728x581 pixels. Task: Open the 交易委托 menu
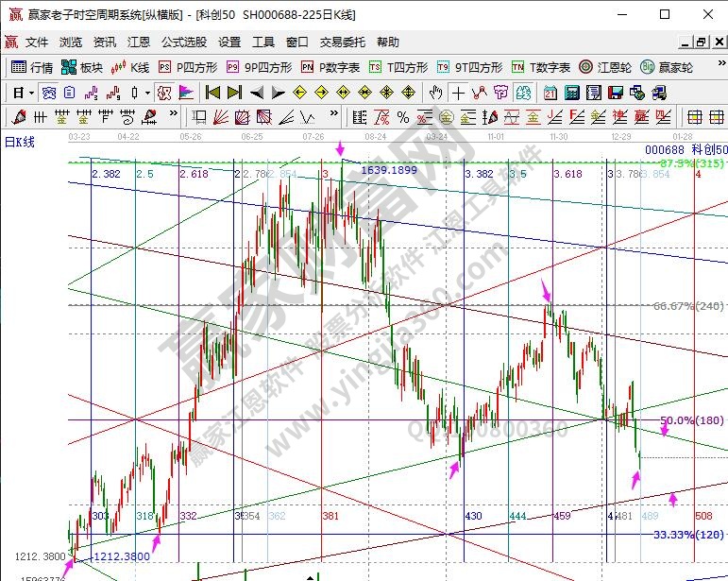tap(342, 43)
